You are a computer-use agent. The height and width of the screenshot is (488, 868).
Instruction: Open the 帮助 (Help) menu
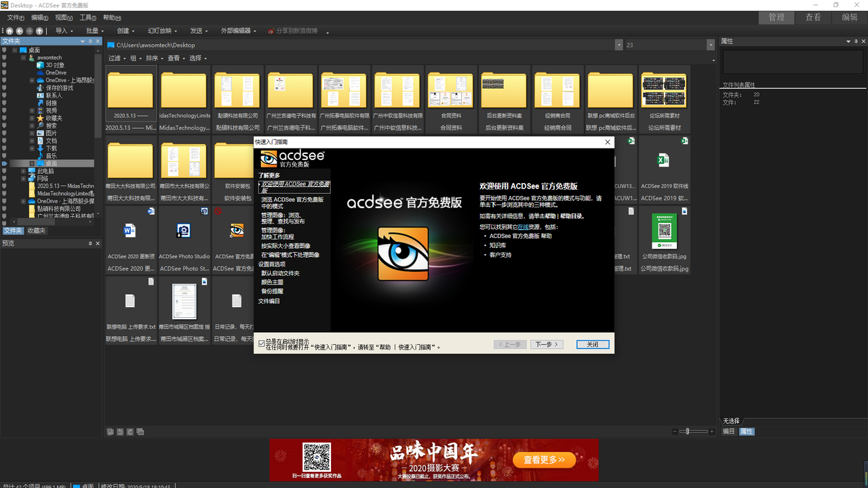point(112,18)
